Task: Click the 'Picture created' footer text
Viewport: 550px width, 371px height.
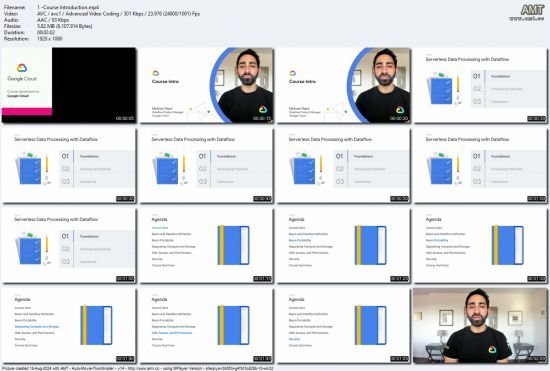Action: click(x=138, y=368)
